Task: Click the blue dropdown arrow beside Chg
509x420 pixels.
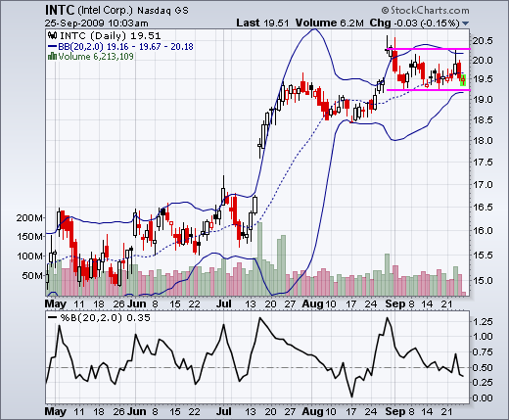Action: (466, 23)
